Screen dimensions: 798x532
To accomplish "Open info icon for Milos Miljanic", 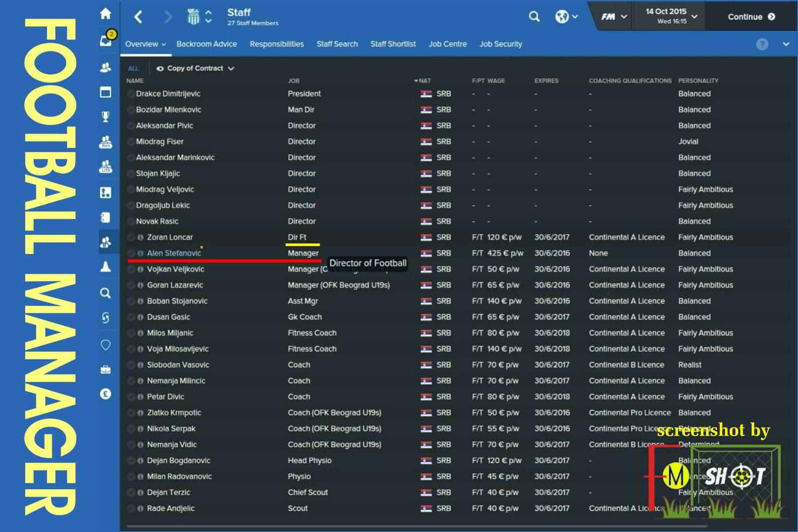I will coord(140,333).
